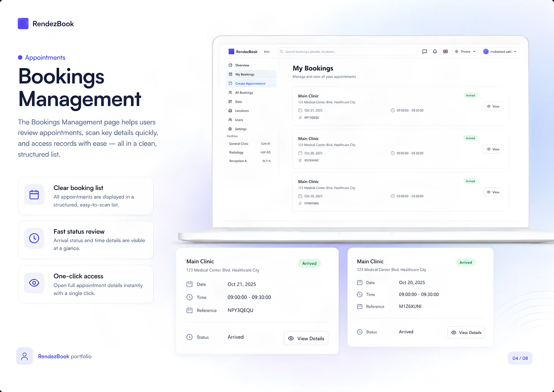Click View on the M1Z6XUNI booking in laptop list
The image size is (554, 392).
(x=493, y=149)
